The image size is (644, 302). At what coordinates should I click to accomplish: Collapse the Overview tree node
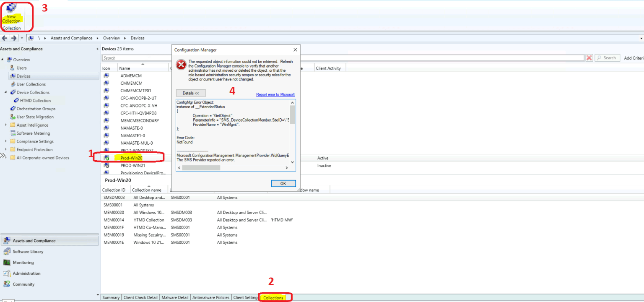(3, 60)
